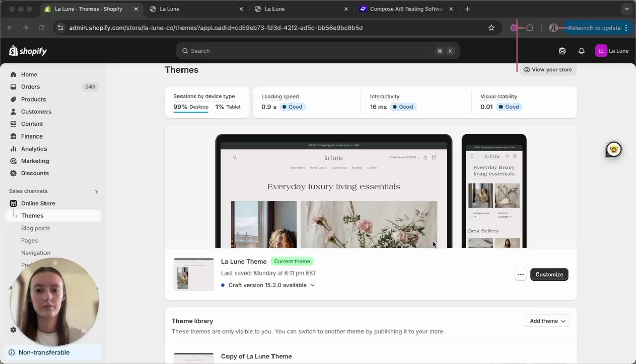Click the browser back arrow
Screen dimensions: 636x364
click(x=10, y=28)
